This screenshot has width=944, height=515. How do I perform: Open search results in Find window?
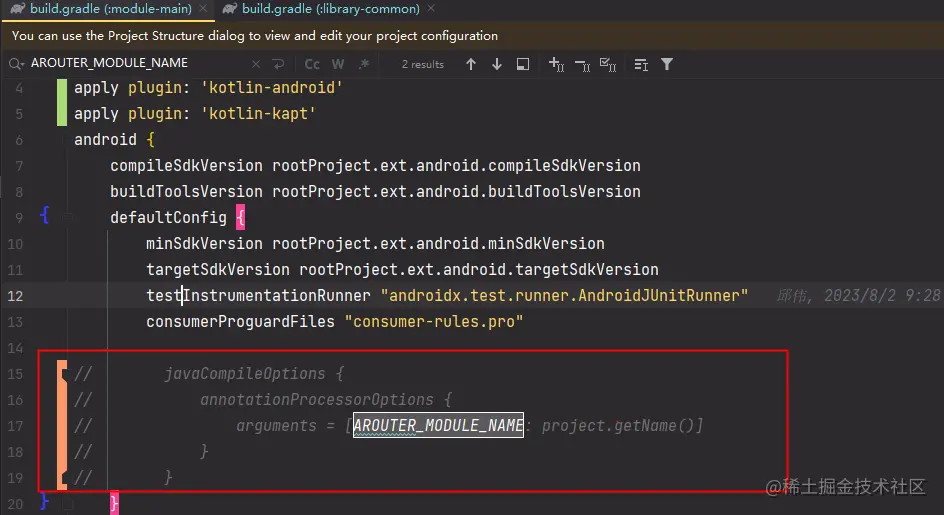[523, 64]
